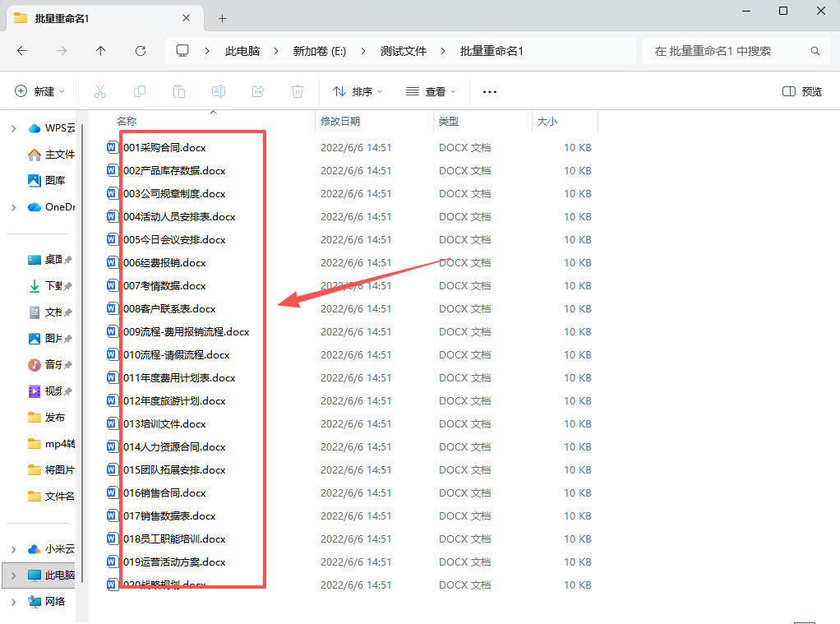Image resolution: width=840 pixels, height=624 pixels.
Task: Select file 005今日会议安排.docx
Action: pos(174,239)
